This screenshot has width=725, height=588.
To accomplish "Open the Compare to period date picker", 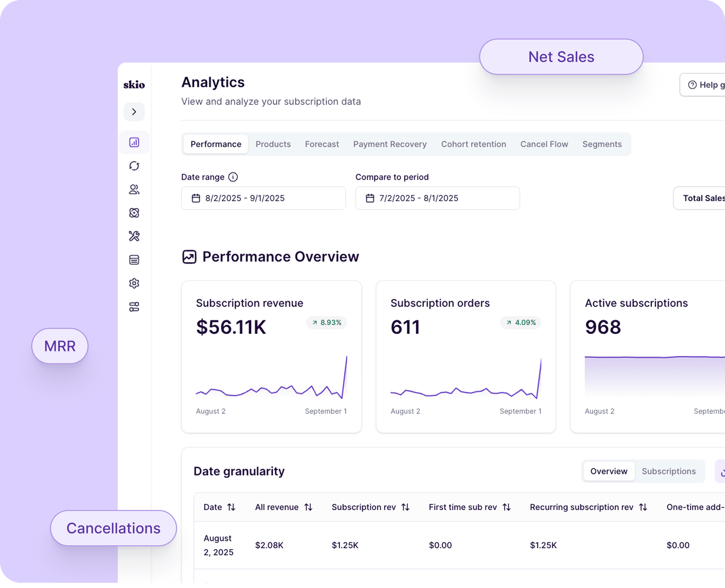I will click(437, 198).
